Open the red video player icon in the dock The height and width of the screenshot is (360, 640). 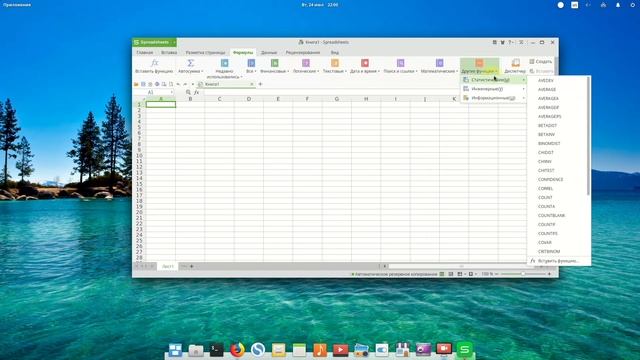tap(340, 350)
